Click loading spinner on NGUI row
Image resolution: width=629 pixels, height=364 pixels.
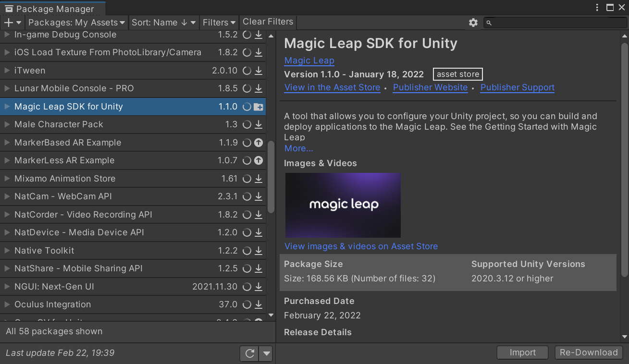click(247, 287)
